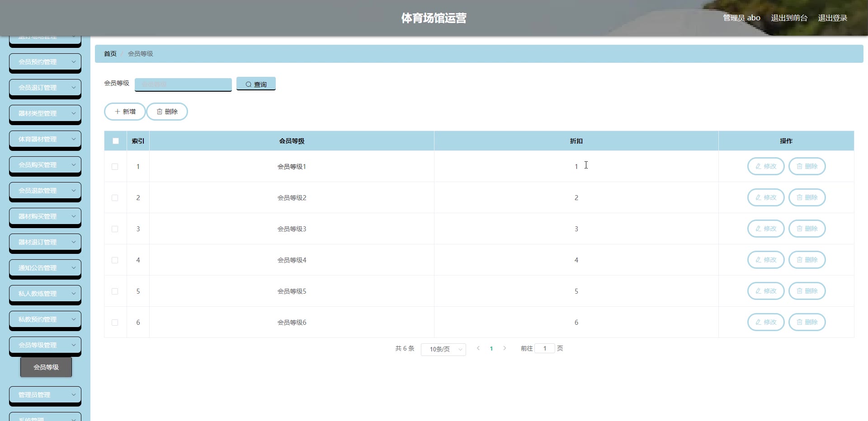Expand the 器材类型管理 sidebar menu
868x421 pixels.
[45, 114]
